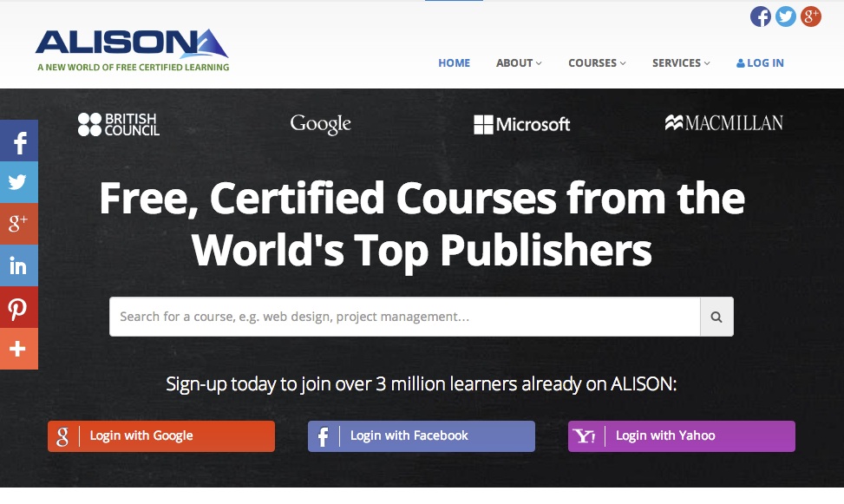Select the Google+ share icon on sidebar
This screenshot has height=504, width=844.
coord(18,224)
